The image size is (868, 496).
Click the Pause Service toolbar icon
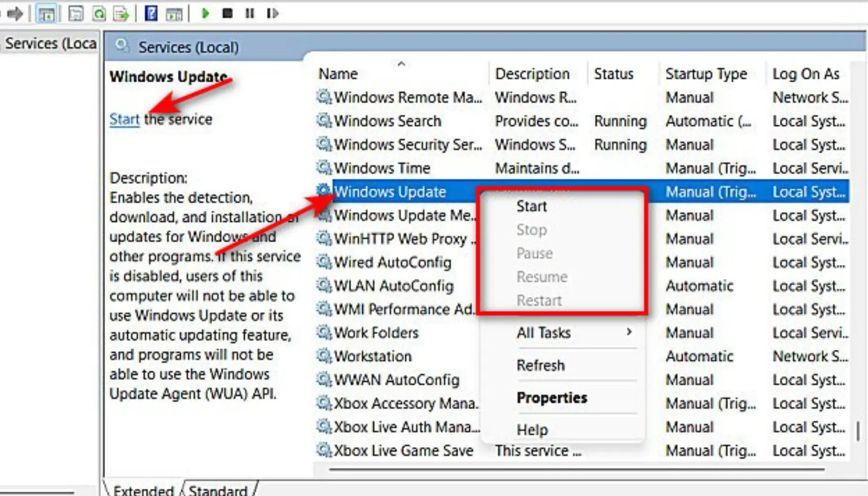pyautogui.click(x=249, y=13)
